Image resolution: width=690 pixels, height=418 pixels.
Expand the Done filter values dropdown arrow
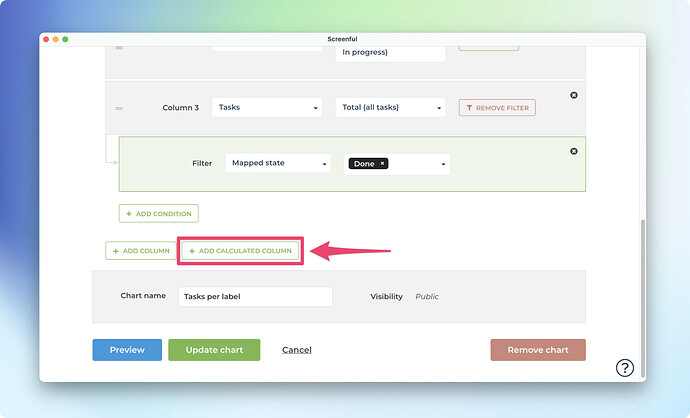443,164
